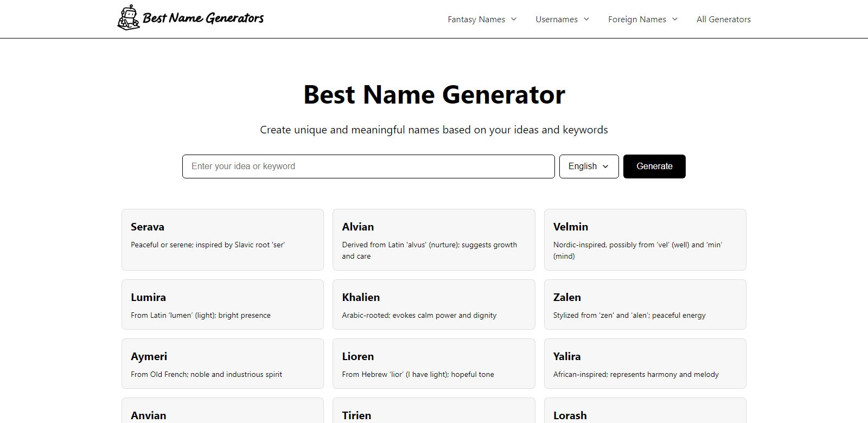This screenshot has width=868, height=423.
Task: Click "Derived from Latin 'alvus'" description
Action: [x=430, y=251]
